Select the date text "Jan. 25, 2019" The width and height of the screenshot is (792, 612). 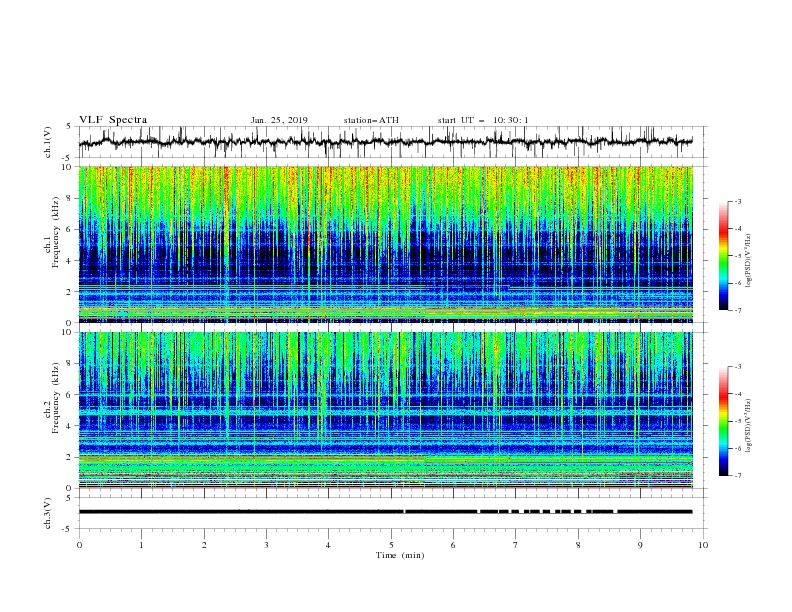(279, 120)
